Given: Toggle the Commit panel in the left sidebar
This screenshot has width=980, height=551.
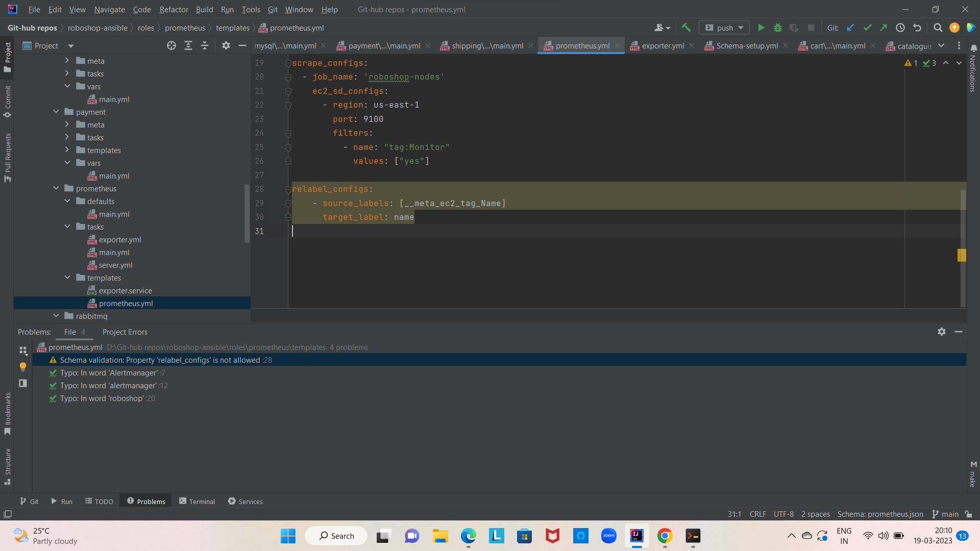Looking at the screenshot, I should [x=7, y=100].
